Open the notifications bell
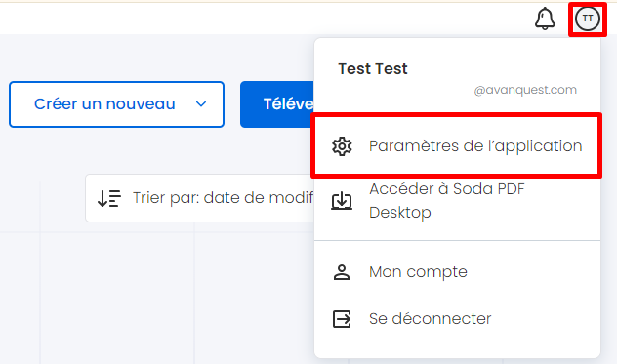Screen dimensions: 617x364 (545, 19)
